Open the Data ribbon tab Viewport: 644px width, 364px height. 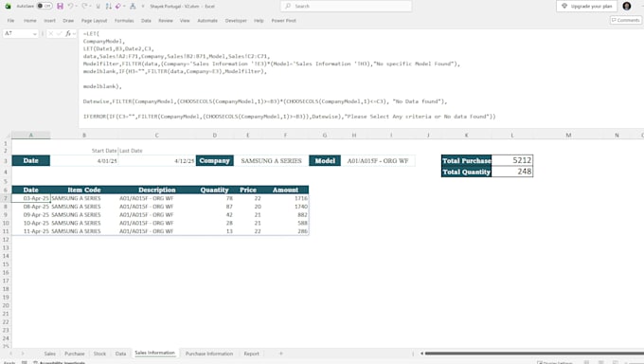click(146, 21)
